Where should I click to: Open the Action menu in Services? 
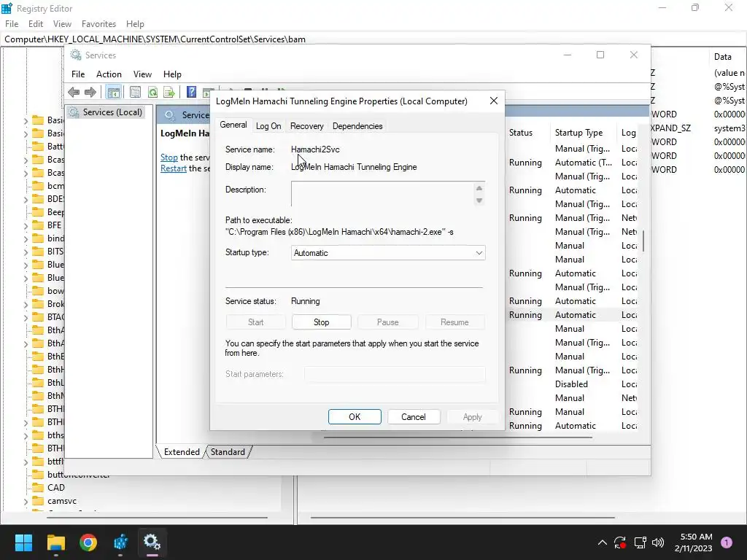click(x=109, y=74)
